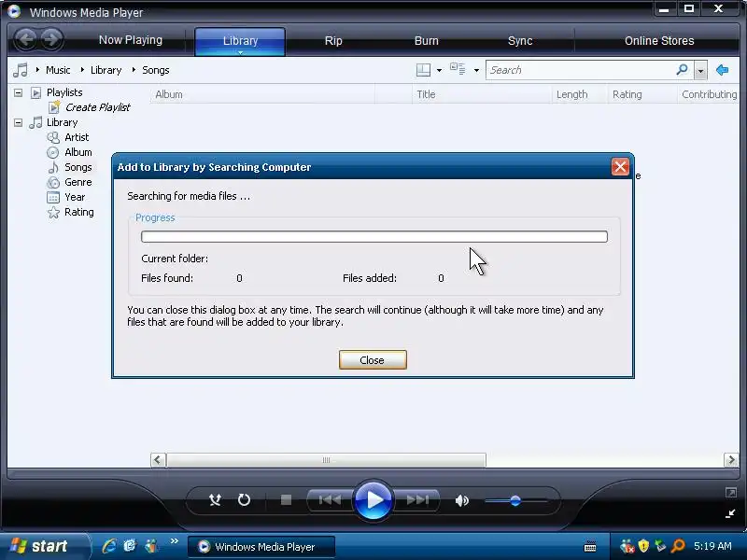Click the security shield tray icon
The width and height of the screenshot is (747, 560).
coord(643,546)
